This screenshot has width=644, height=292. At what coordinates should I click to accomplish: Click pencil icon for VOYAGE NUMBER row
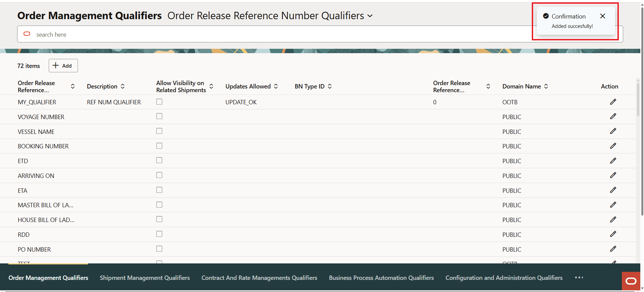(x=613, y=116)
